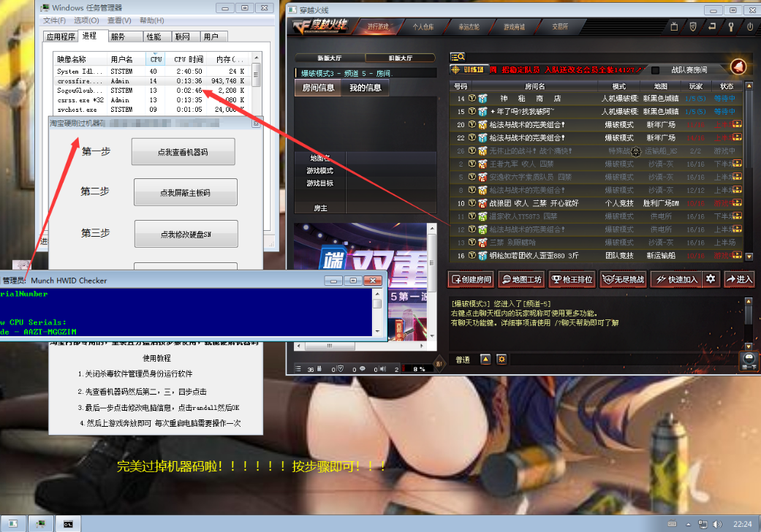
Task: Select the 房间信息 tab
Action: [318, 88]
